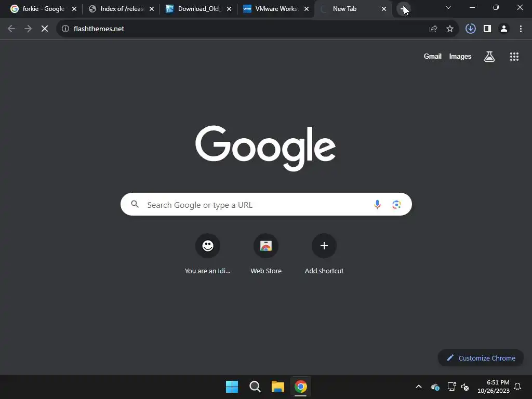
Task: Open clock showing 6:51 PM
Action: 494,387
